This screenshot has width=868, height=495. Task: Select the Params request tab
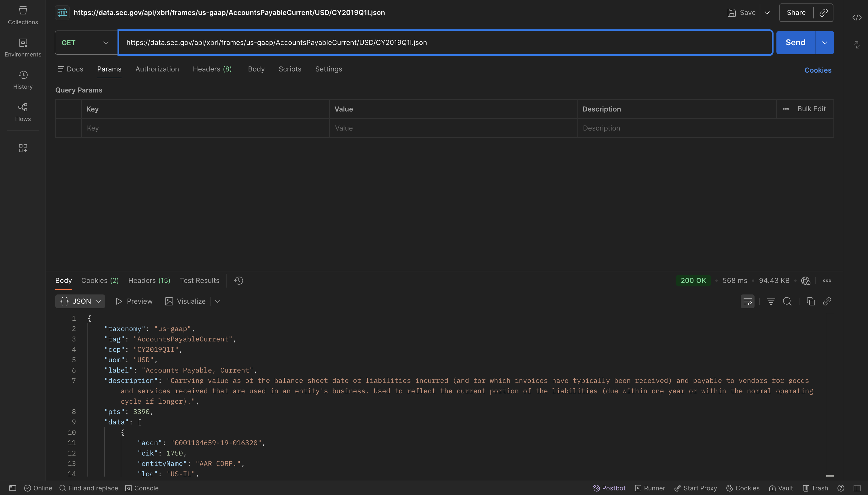(109, 69)
